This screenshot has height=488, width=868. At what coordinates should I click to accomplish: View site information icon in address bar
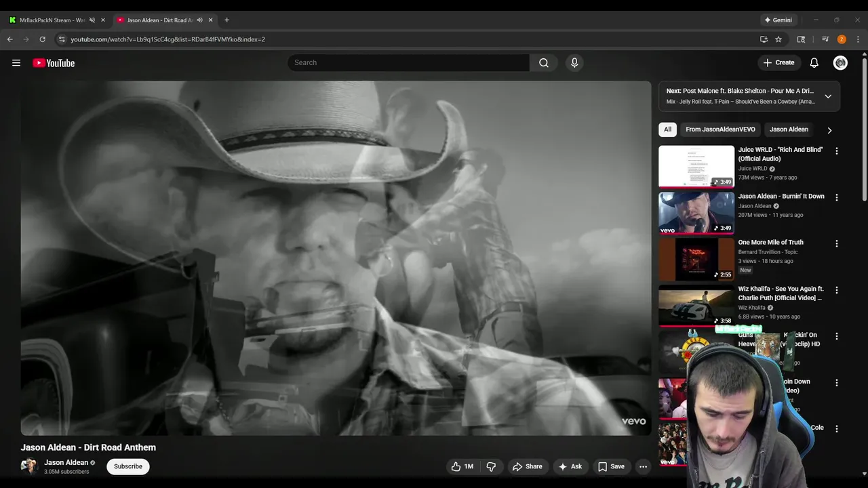[x=62, y=39]
